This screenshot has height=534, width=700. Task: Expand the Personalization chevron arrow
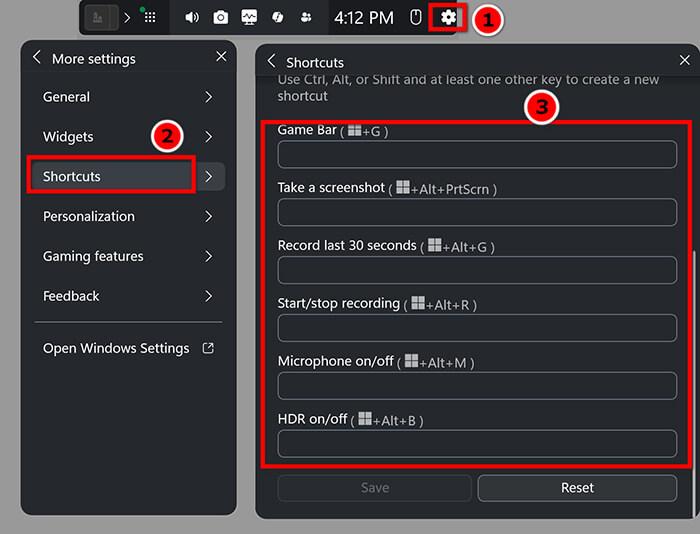point(208,216)
